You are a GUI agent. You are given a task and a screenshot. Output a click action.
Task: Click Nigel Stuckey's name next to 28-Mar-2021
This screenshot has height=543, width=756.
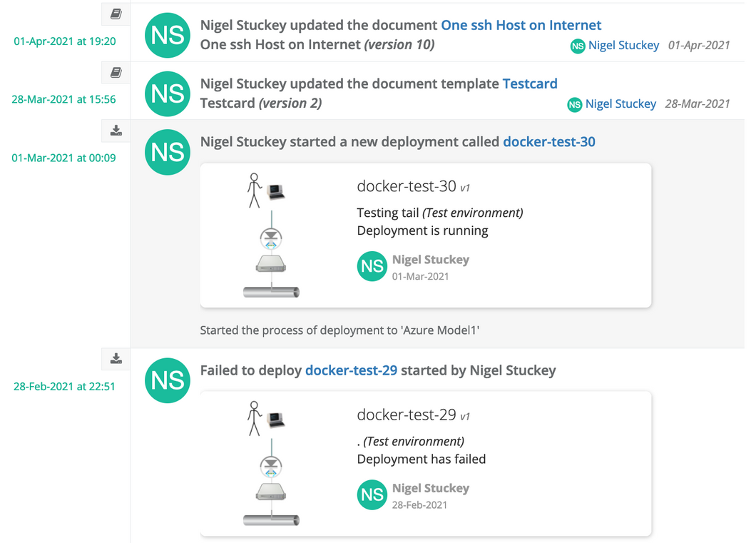click(x=620, y=104)
